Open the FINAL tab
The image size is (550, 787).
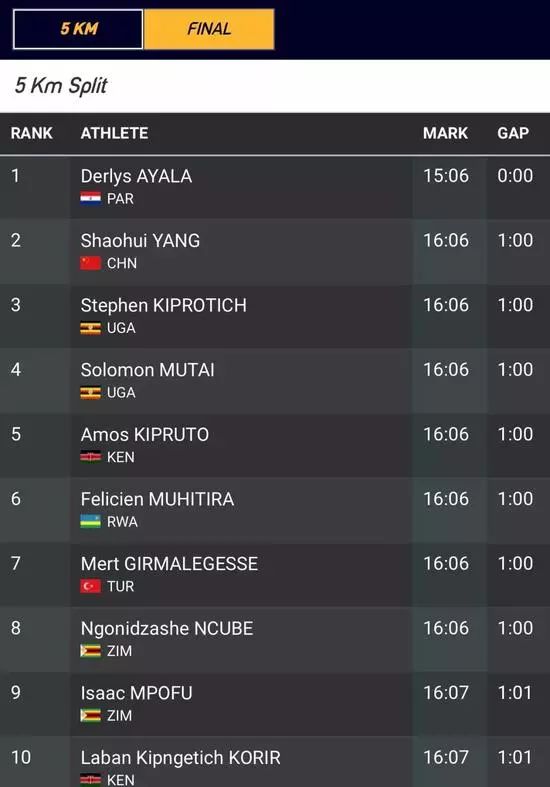click(209, 29)
